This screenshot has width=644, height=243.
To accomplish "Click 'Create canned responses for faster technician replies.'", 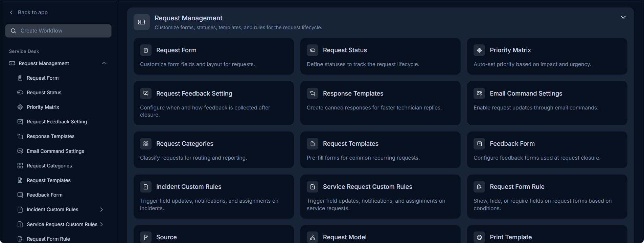I will click(374, 108).
